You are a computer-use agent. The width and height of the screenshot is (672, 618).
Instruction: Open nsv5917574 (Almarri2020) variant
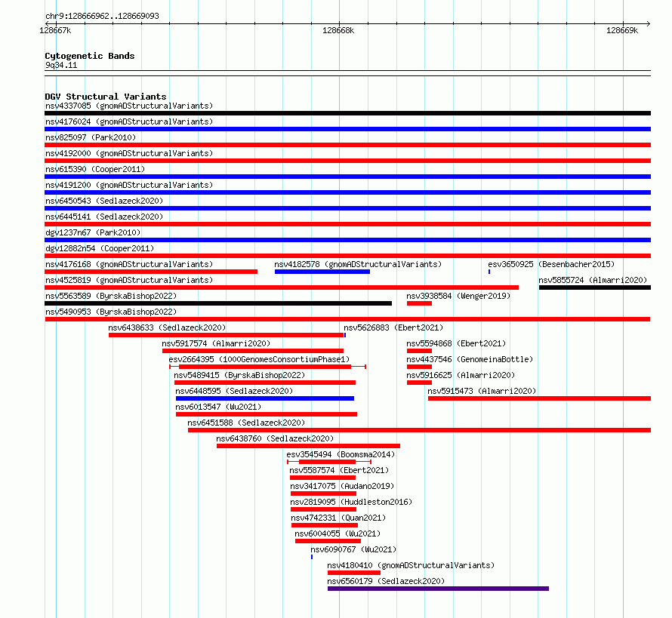point(216,343)
